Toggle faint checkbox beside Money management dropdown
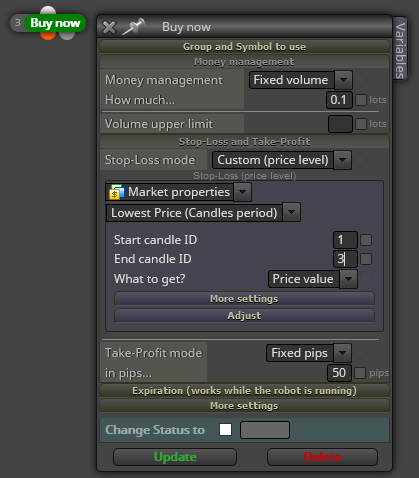This screenshot has height=478, width=419. (361, 80)
